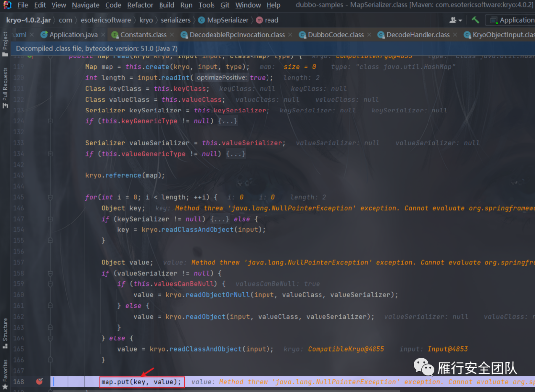
Task: Open the View menu
Action: point(58,5)
